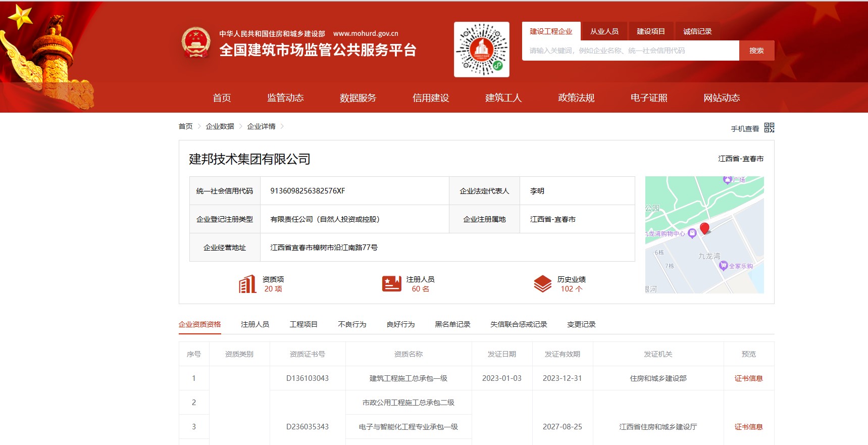868x445 pixels.
Task: Open 政策法规 in the navigation bar
Action: [x=576, y=98]
